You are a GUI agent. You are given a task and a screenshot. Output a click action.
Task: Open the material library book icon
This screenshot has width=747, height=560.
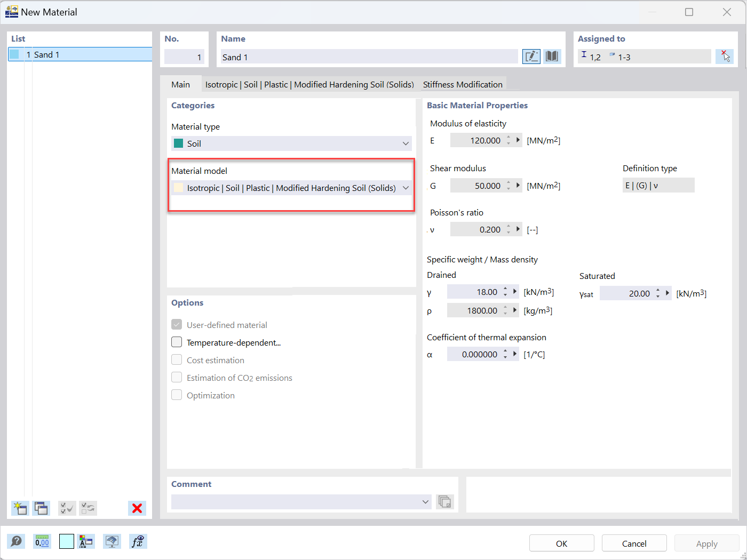click(x=552, y=57)
